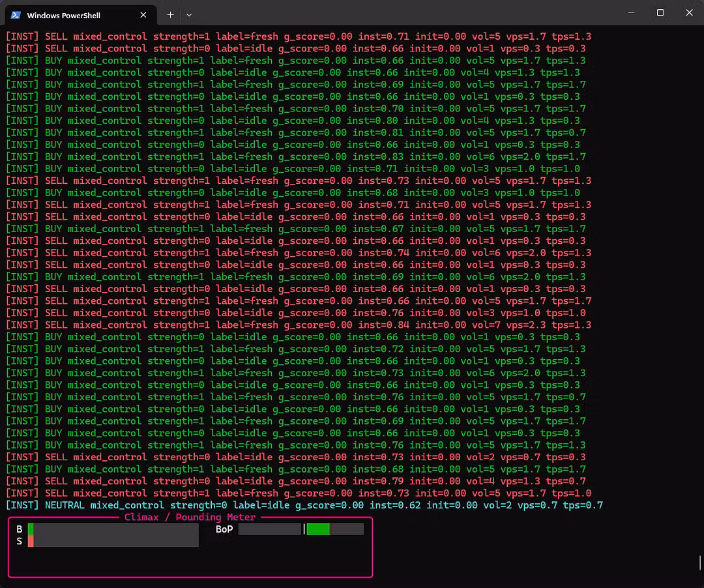Click the green segment of the BoP gauge
This screenshot has width=704, height=588.
[x=318, y=529]
